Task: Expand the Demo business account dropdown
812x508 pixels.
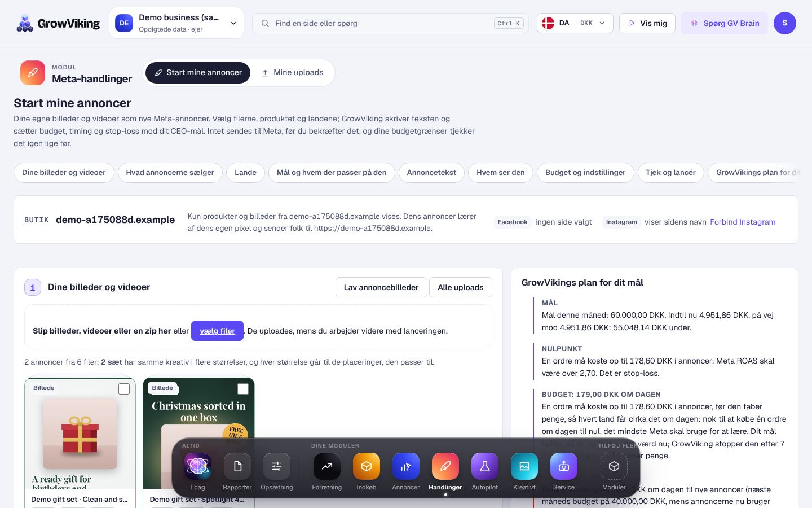Action: (x=176, y=23)
